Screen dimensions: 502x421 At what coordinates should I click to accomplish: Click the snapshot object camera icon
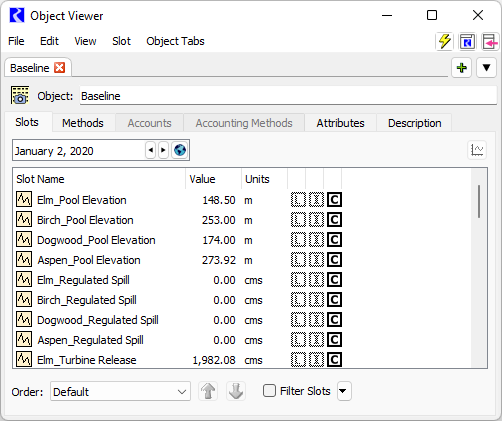(x=20, y=95)
